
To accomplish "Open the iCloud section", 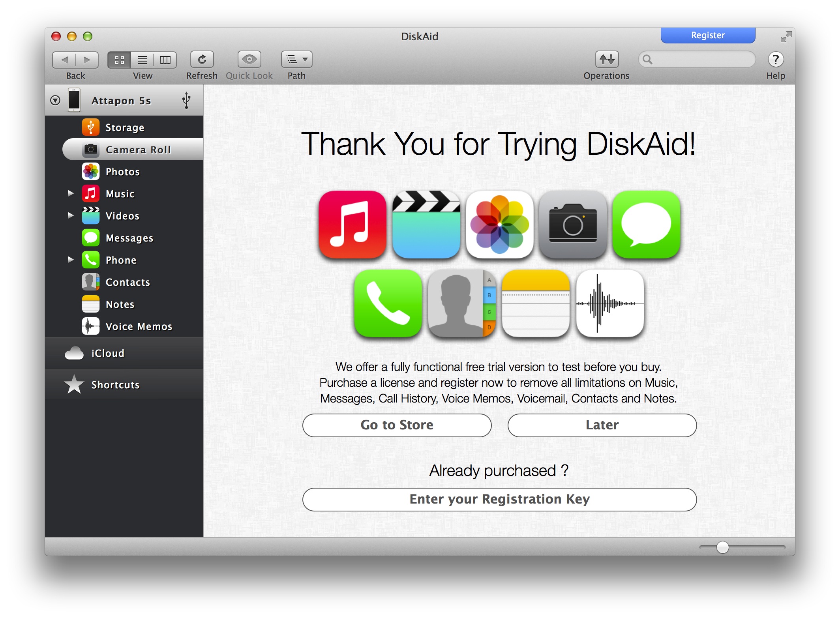I will pos(124,353).
